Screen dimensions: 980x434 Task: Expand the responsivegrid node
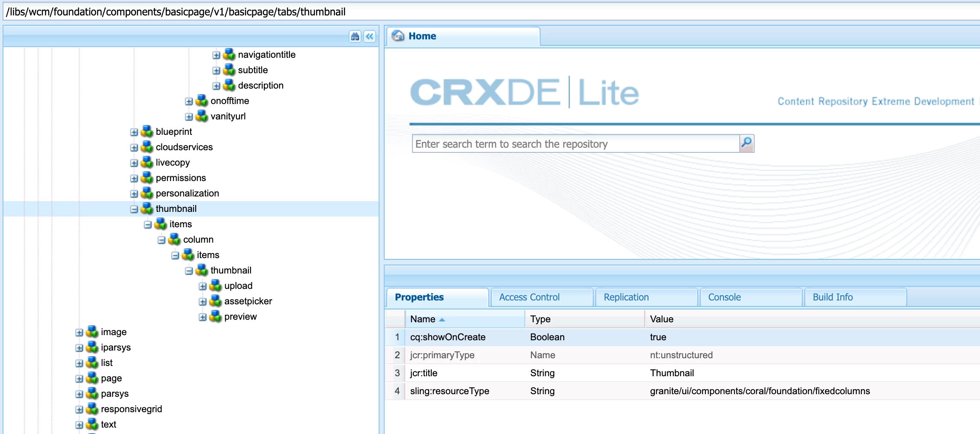click(79, 410)
